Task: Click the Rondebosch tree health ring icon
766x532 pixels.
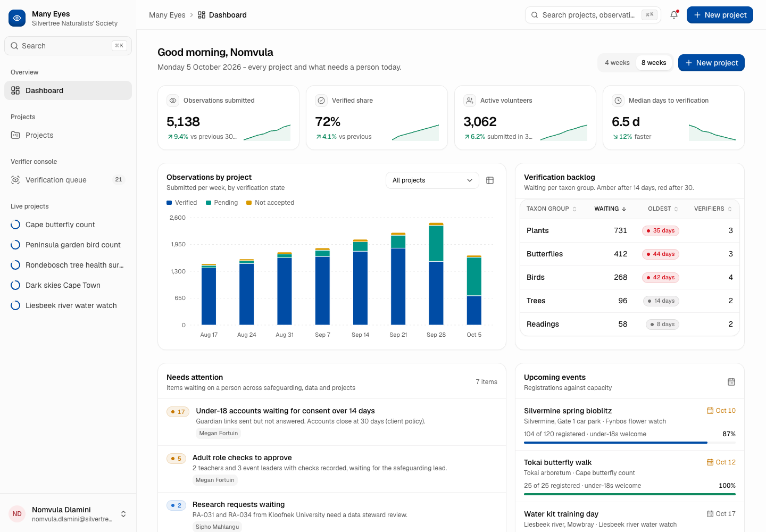Action: 15,265
